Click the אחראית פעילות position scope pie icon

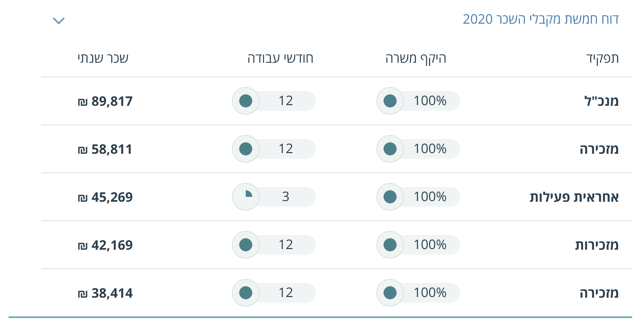click(x=390, y=197)
